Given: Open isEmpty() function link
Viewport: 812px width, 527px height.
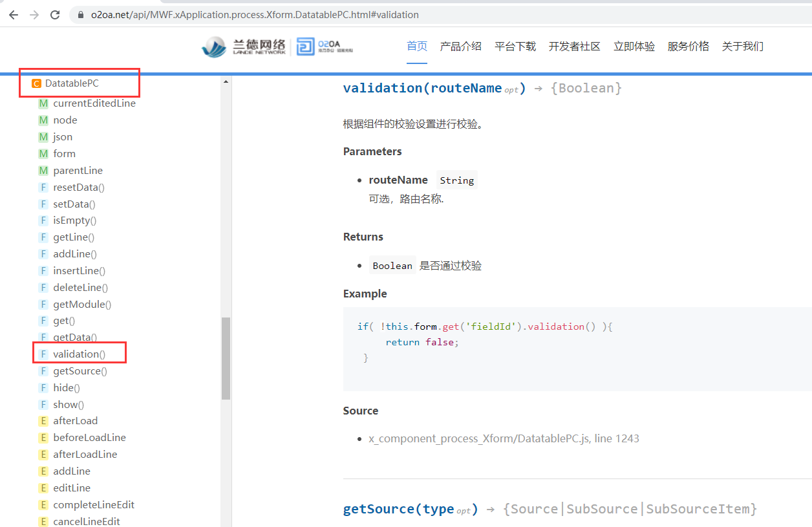Looking at the screenshot, I should [75, 220].
